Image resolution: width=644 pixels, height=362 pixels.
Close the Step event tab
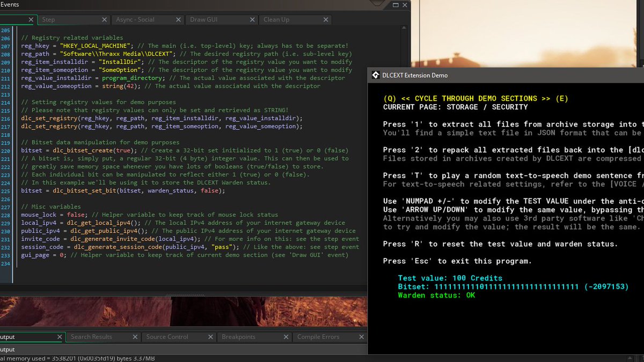pyautogui.click(x=105, y=20)
